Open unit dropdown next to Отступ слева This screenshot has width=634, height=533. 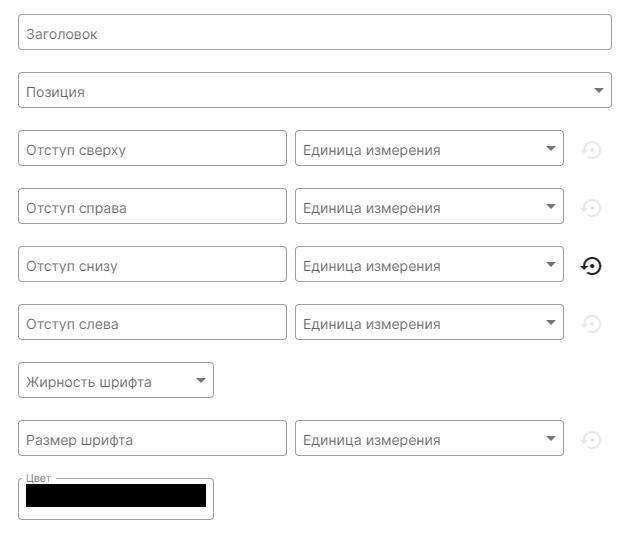click(429, 322)
